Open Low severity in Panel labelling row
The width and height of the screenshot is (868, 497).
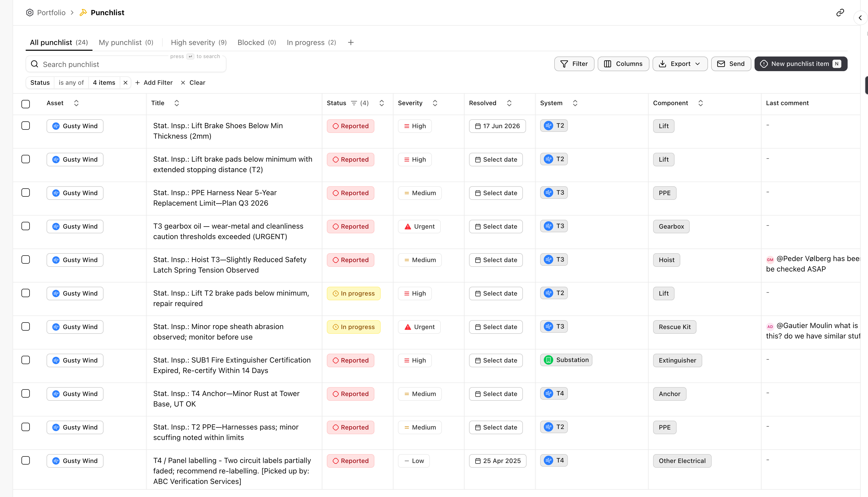point(414,461)
